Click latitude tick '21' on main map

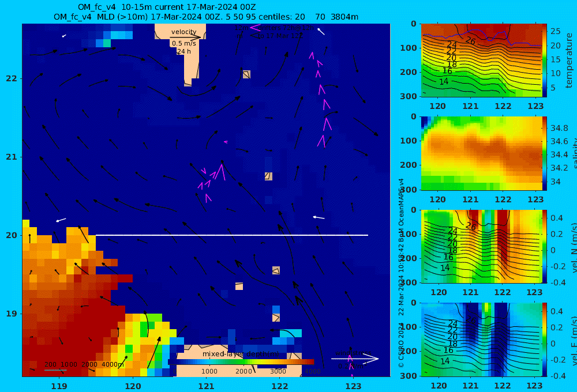point(12,157)
